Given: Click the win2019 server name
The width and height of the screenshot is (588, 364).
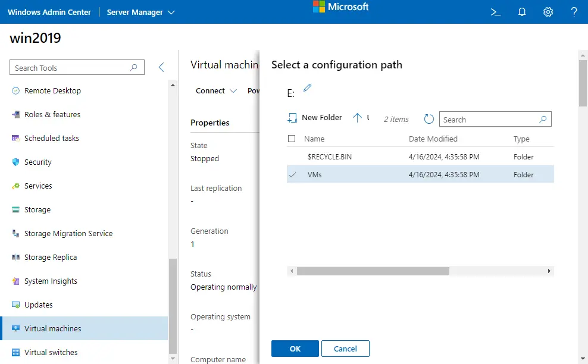Looking at the screenshot, I should [x=35, y=38].
